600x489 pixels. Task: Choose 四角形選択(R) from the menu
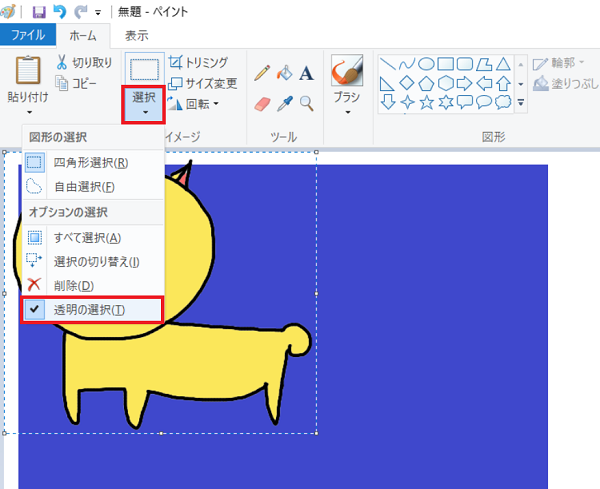click(93, 163)
